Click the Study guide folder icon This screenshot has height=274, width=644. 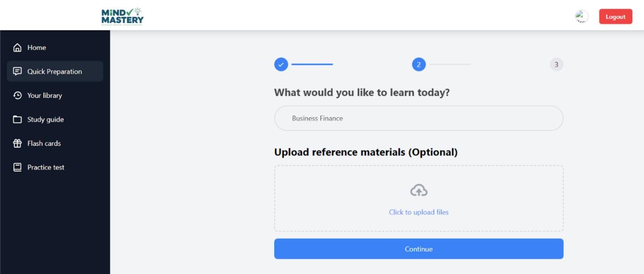click(x=17, y=119)
